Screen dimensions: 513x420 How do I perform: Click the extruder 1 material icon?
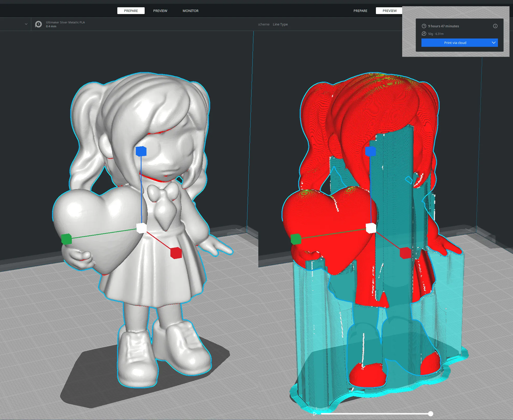(39, 24)
